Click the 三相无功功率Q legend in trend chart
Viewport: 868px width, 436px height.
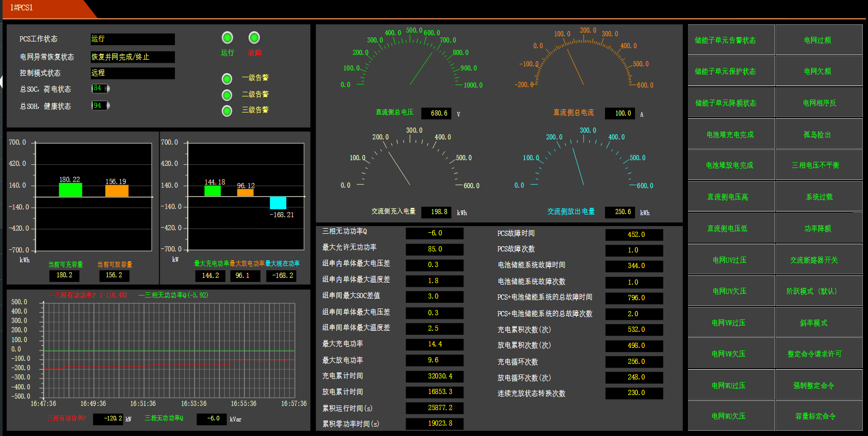point(173,295)
